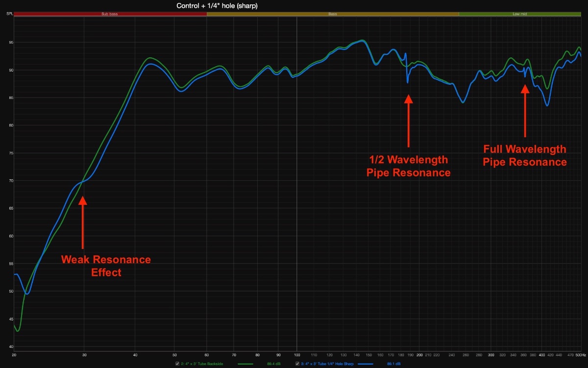Click the red arrow above Weak Resonance Effect
588x368 pixels.
click(82, 222)
